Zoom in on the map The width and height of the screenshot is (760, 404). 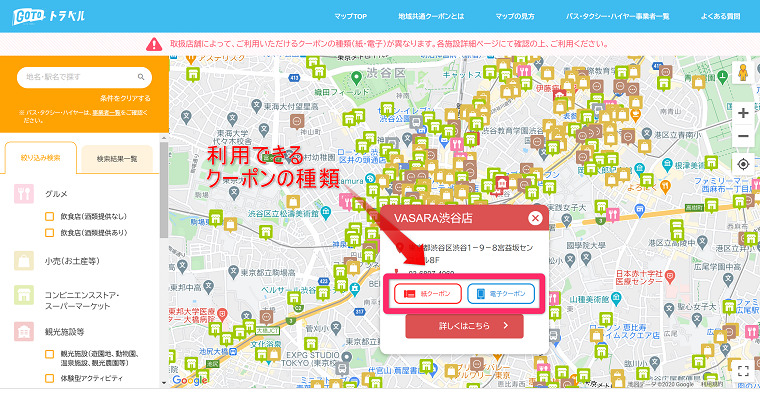point(743,113)
